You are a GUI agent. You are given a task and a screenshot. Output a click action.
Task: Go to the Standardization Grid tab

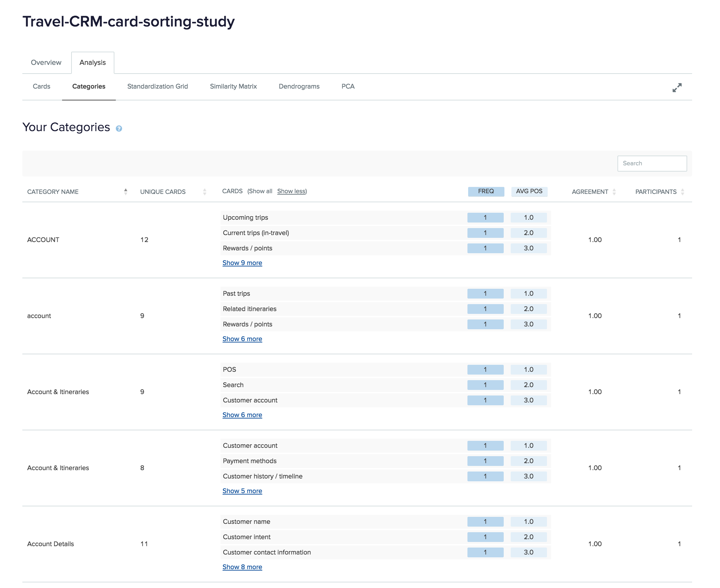coord(157,86)
